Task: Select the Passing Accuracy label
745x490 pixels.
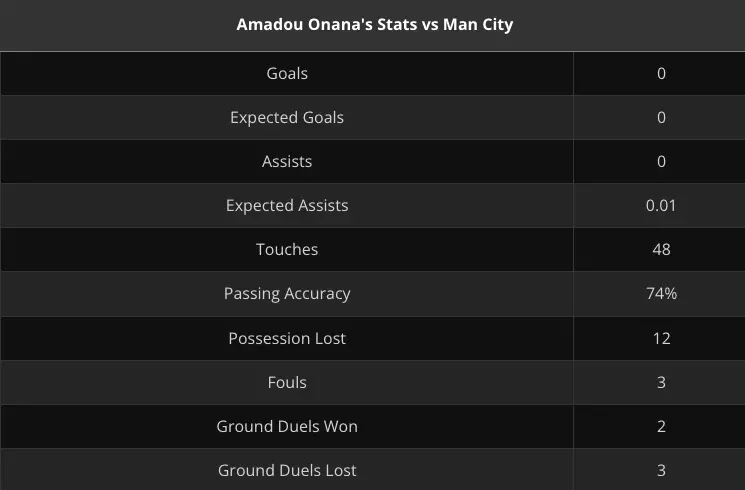Action: click(287, 293)
